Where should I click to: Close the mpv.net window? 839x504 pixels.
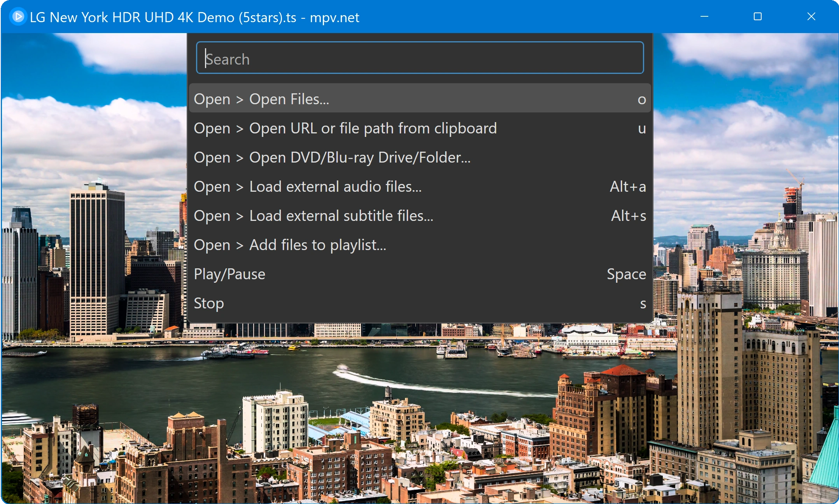(811, 17)
